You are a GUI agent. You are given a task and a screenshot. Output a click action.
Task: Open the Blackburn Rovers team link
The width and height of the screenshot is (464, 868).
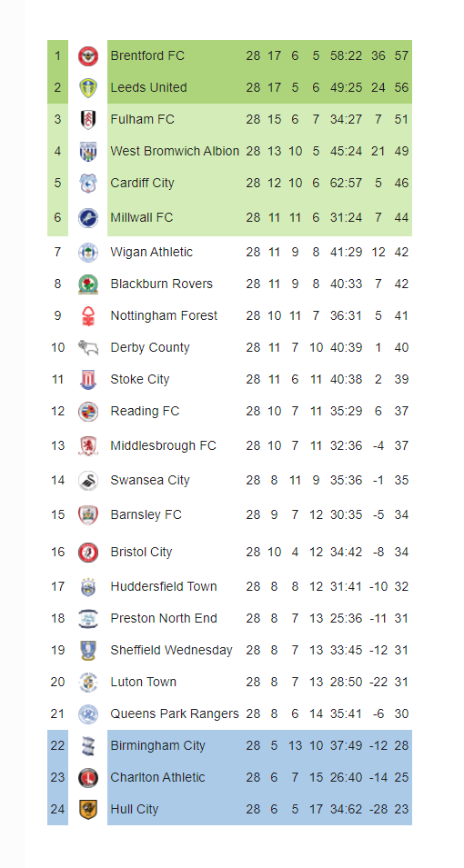tap(161, 284)
